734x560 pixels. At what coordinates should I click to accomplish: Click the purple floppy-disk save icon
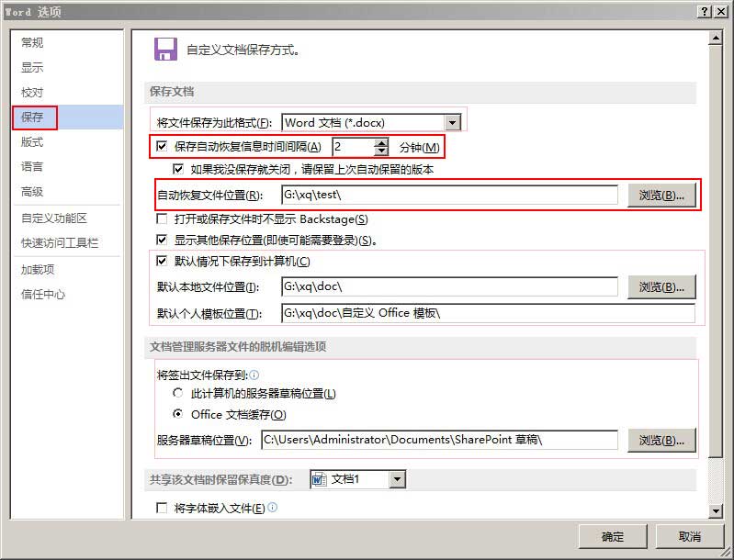[165, 50]
